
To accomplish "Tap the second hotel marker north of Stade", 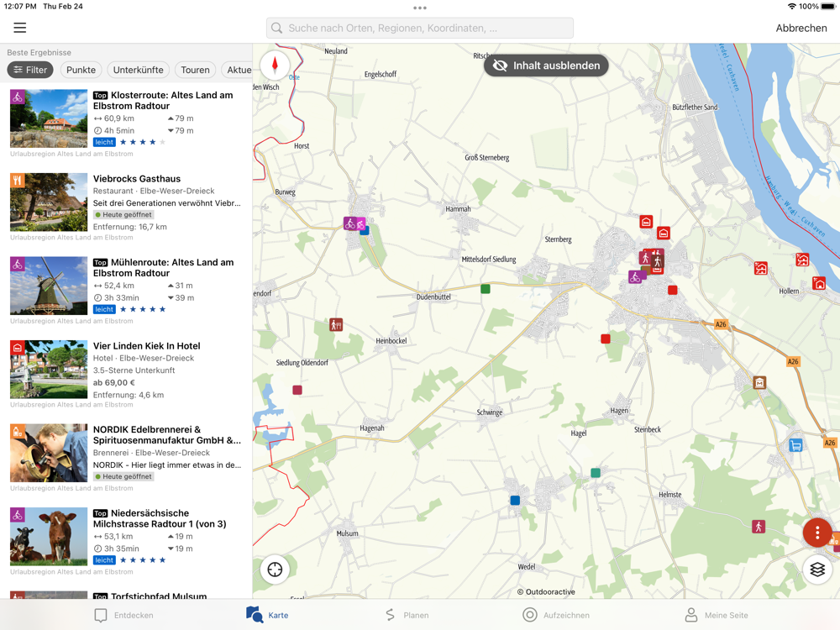I will (x=664, y=233).
